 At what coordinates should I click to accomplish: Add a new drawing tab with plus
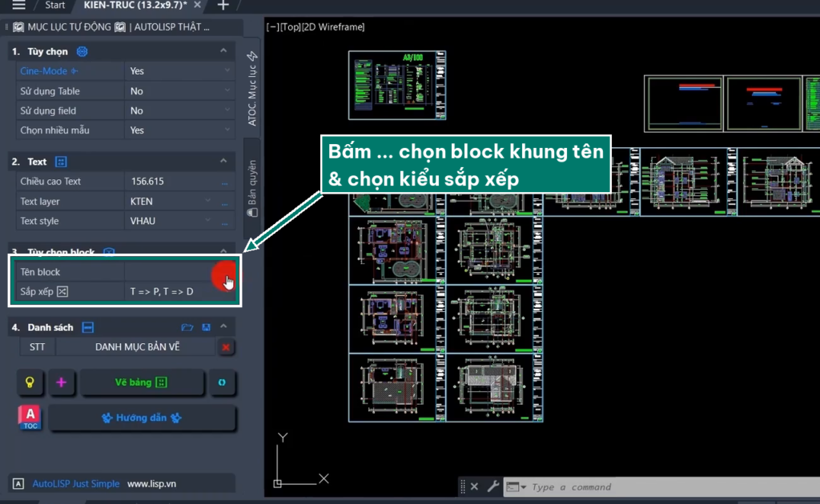[x=223, y=6]
